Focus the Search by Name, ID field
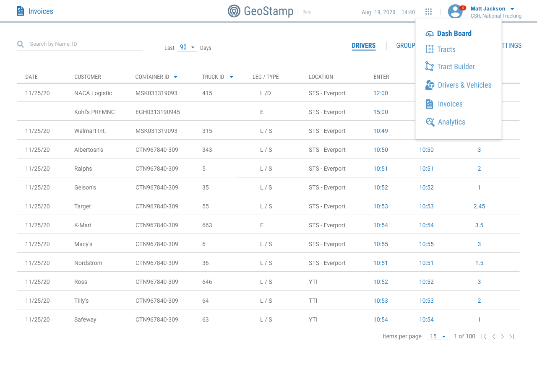Viewport: 537px width, 392px height. (84, 44)
